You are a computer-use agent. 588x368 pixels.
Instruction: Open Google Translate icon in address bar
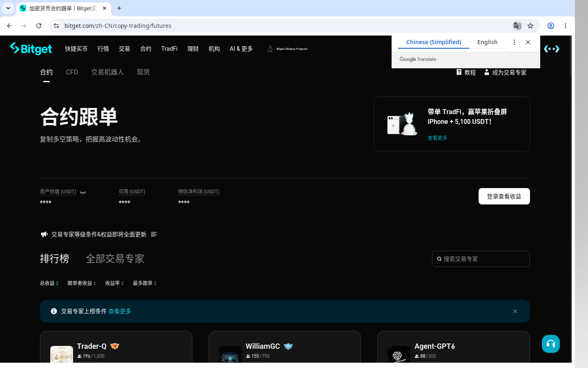coord(517,26)
